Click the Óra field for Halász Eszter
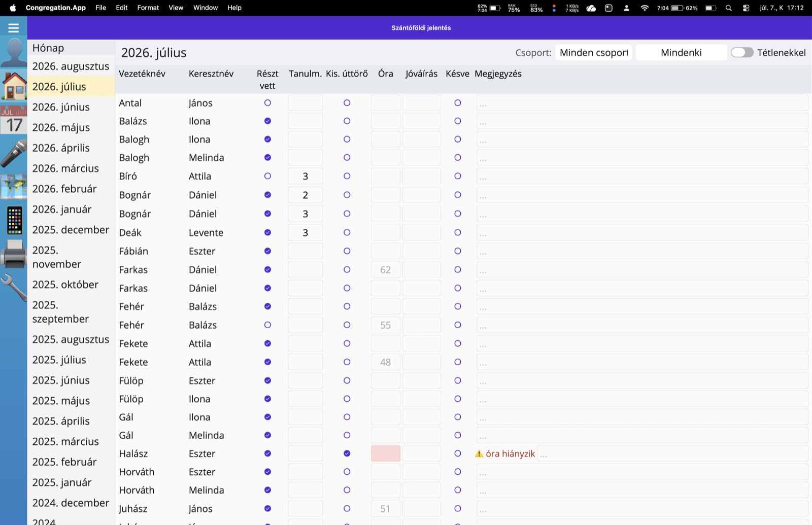 click(x=386, y=453)
